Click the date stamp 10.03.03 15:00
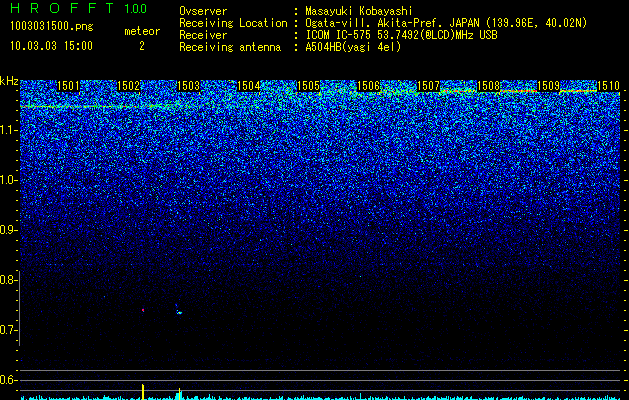Image resolution: width=629 pixels, height=400 pixels. pyautogui.click(x=51, y=46)
